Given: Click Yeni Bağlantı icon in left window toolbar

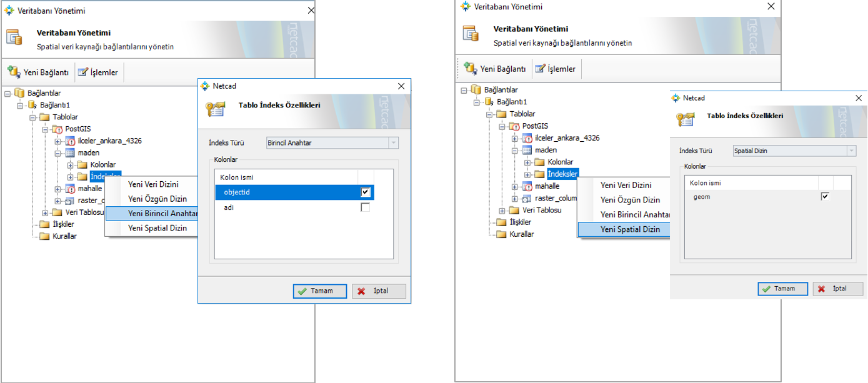Looking at the screenshot, I should (14, 72).
